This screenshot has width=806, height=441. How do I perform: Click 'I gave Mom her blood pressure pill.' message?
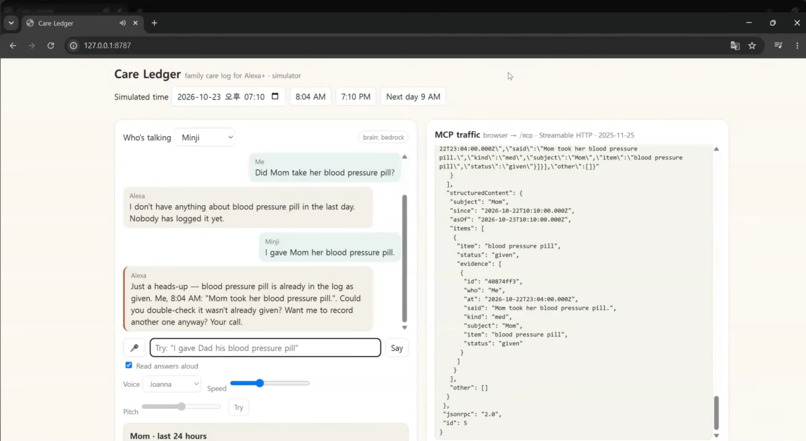click(x=329, y=248)
